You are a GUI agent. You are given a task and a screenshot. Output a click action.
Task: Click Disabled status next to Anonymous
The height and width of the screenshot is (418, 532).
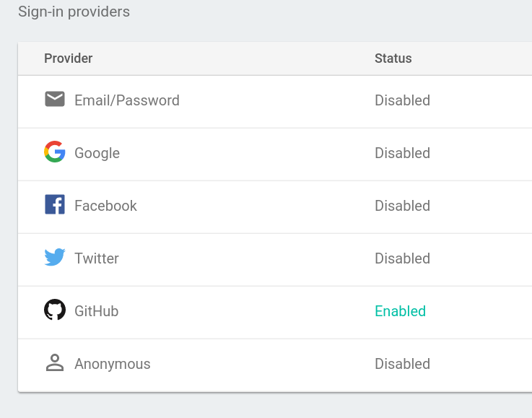[402, 364]
